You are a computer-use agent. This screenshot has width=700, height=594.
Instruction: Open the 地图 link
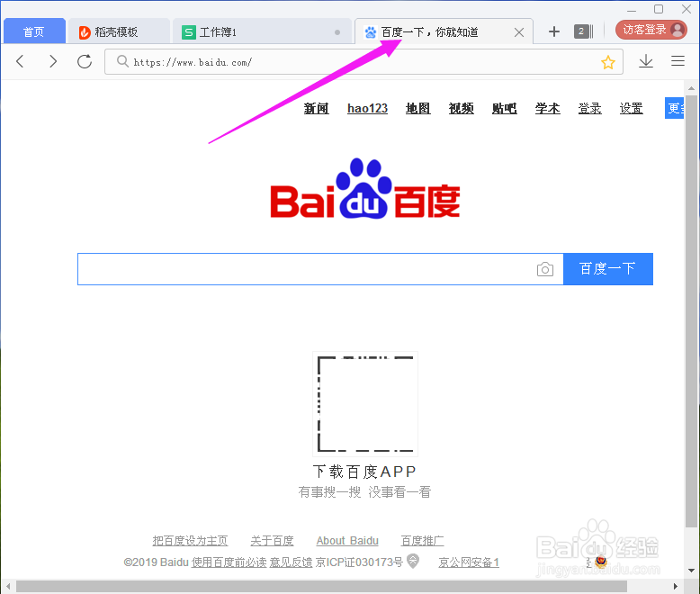tap(417, 109)
